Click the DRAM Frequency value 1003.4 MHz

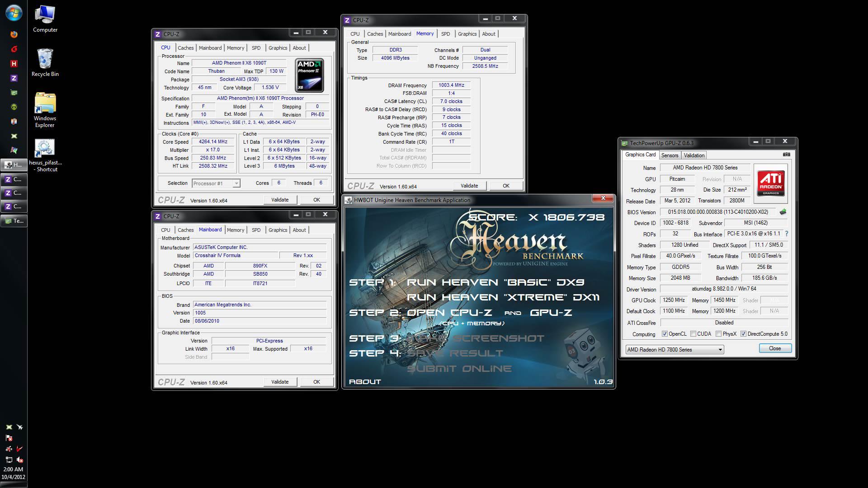pyautogui.click(x=451, y=85)
